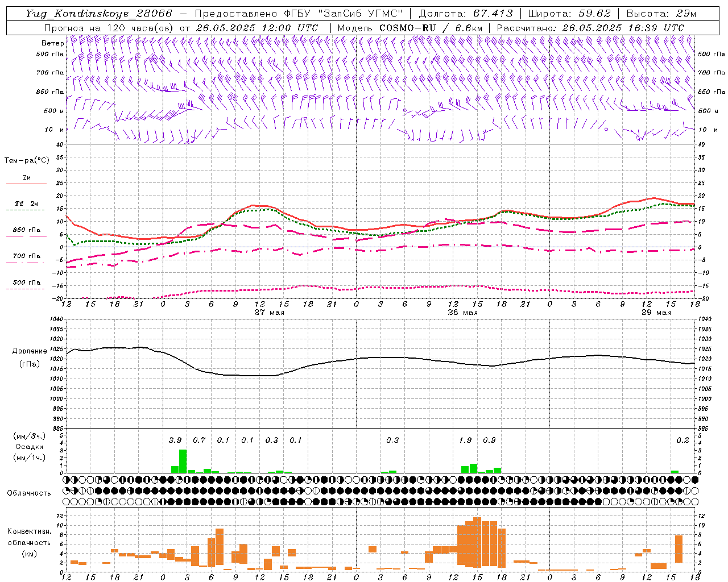Screen dimensions: 728x582
Task: Click the Тем-ра(°C) axis title
Action: coord(27,161)
